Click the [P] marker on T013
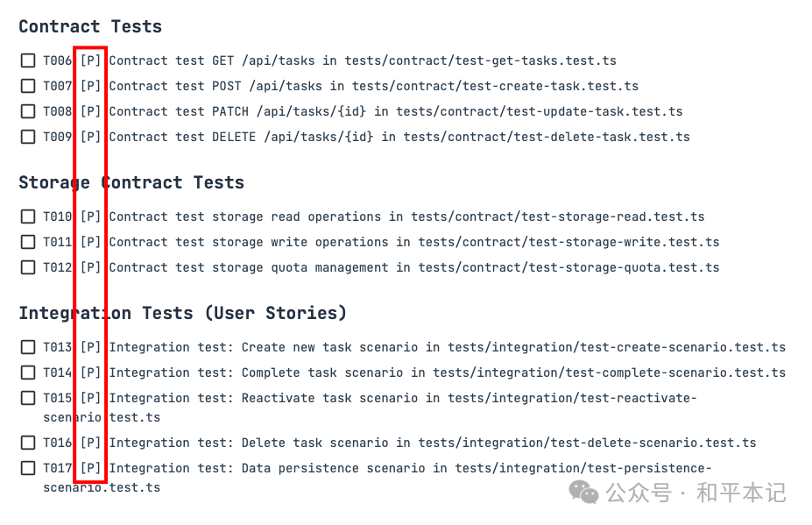 [x=90, y=347]
